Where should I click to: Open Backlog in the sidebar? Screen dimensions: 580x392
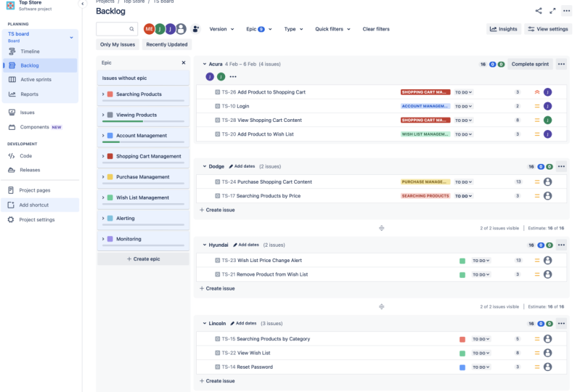[x=40, y=65]
